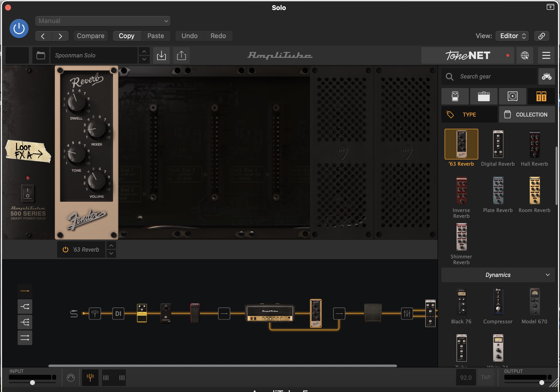Click the tuner block in signal chain
The width and height of the screenshot is (560, 392).
tap(95, 313)
